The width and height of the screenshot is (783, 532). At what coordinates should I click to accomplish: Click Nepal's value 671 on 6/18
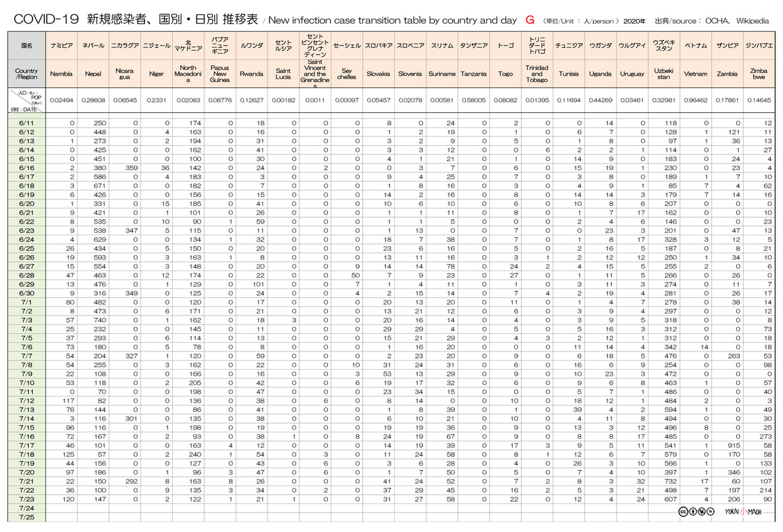coord(100,185)
